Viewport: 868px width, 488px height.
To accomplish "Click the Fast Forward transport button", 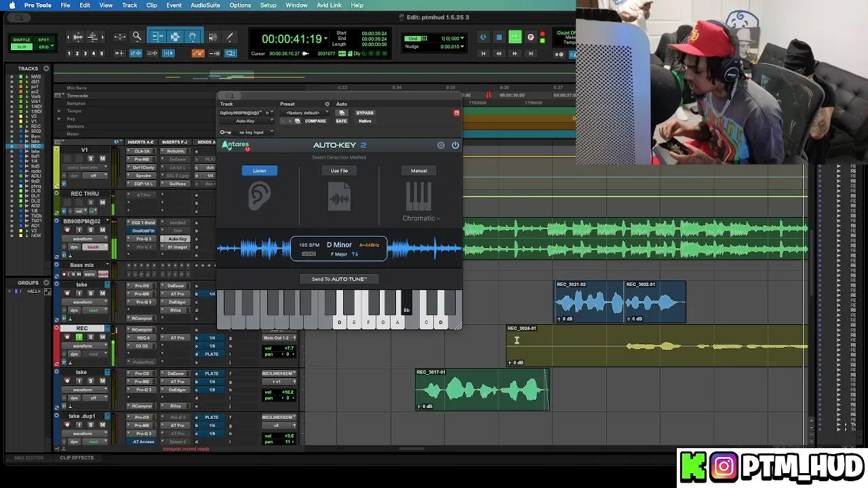I will (x=515, y=54).
